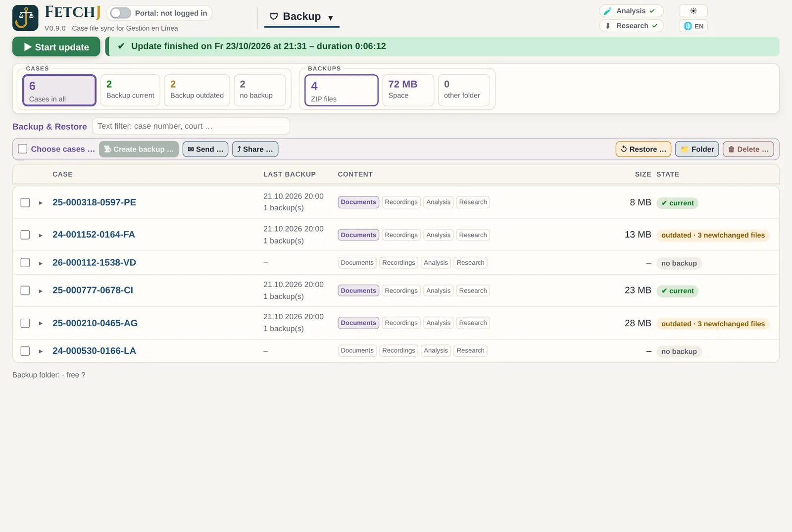Open the Backup view dropdown
Viewport: 792px width, 532px height.
coord(302,17)
